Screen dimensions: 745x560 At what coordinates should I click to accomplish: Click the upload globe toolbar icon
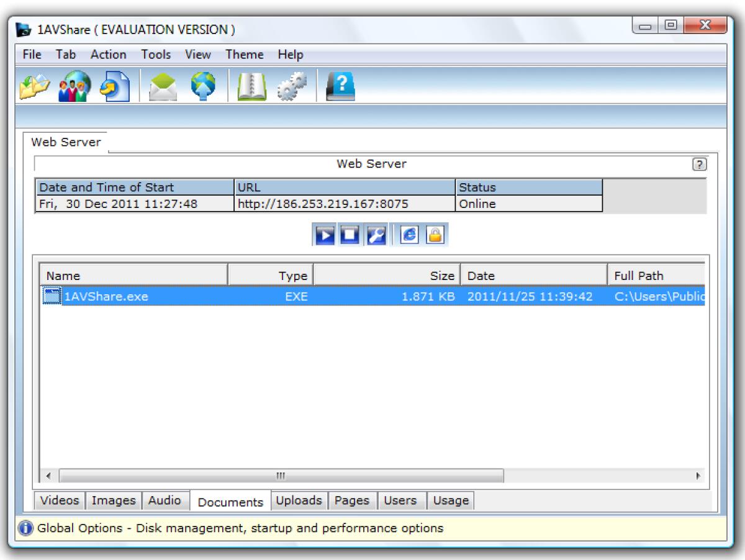coord(204,87)
